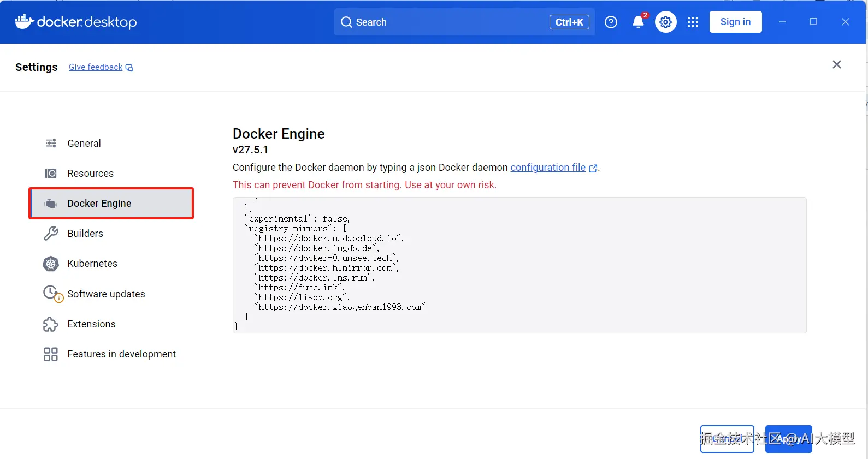This screenshot has width=868, height=459.
Task: Click the Docker Desktop whale logo
Action: pos(25,21)
